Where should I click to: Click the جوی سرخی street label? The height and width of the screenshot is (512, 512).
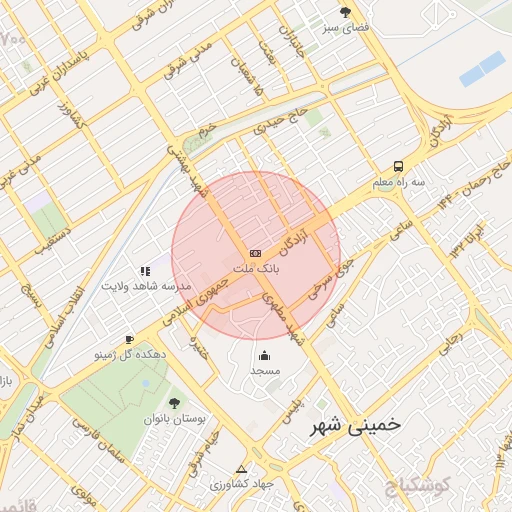pos(331,278)
